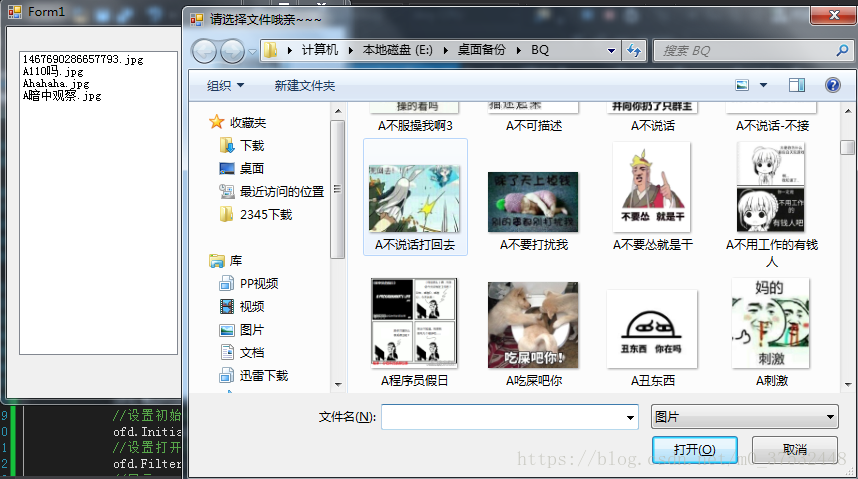Select the A不服操我啊3 file
Screen dimensions: 858x479
point(415,126)
